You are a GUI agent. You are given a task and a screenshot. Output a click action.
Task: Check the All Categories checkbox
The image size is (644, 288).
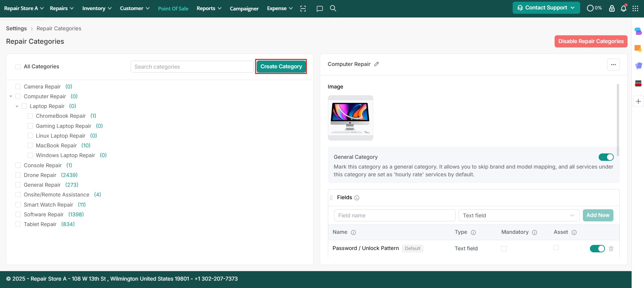click(x=18, y=67)
